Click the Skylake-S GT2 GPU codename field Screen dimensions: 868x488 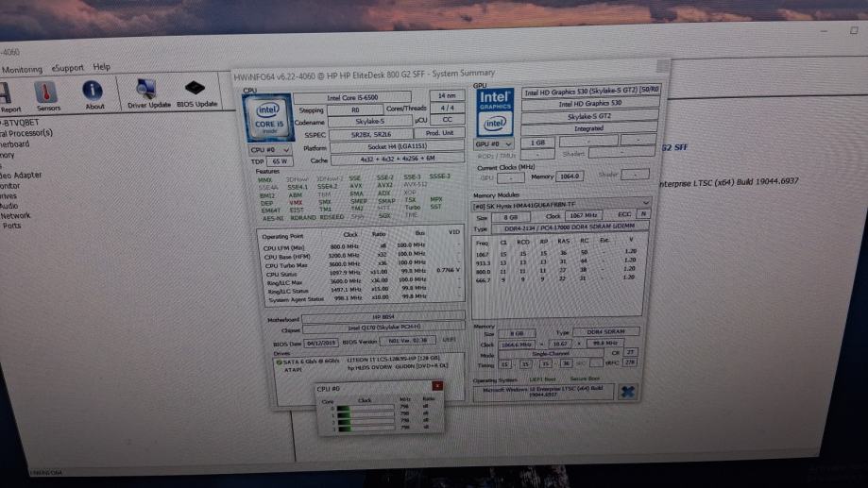pos(589,117)
